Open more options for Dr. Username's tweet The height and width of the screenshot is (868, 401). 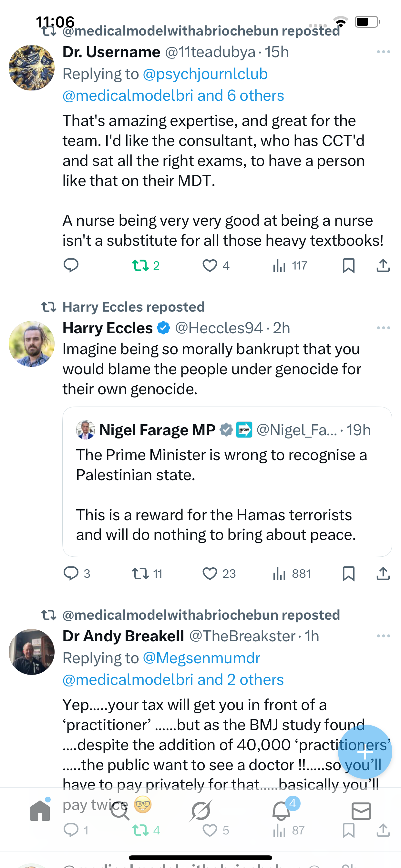[x=384, y=52]
